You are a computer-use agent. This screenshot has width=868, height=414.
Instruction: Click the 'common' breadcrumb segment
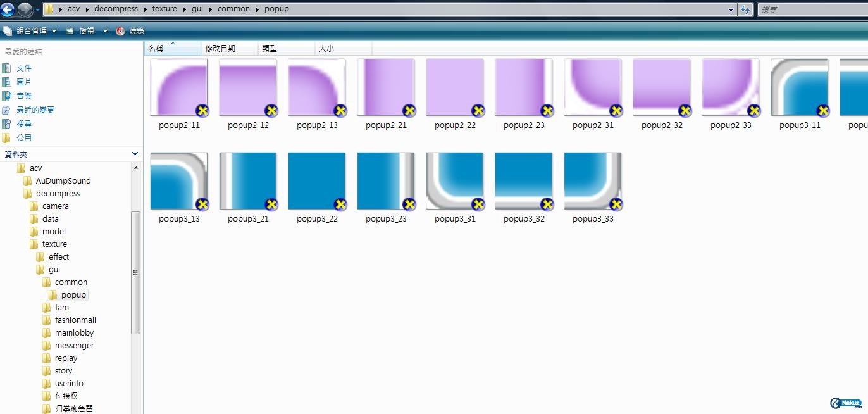(233, 9)
